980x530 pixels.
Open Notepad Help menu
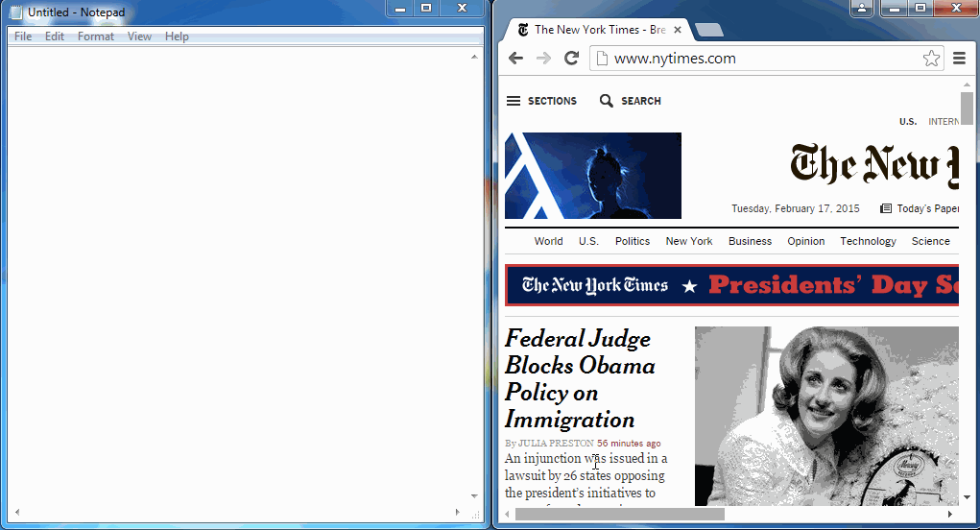(177, 36)
